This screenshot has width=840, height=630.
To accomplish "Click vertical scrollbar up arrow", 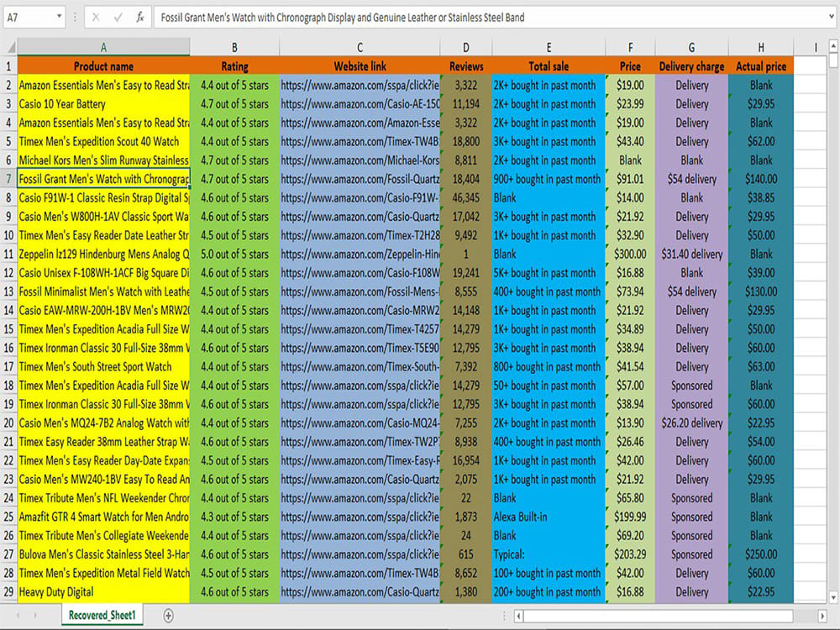I will click(833, 46).
